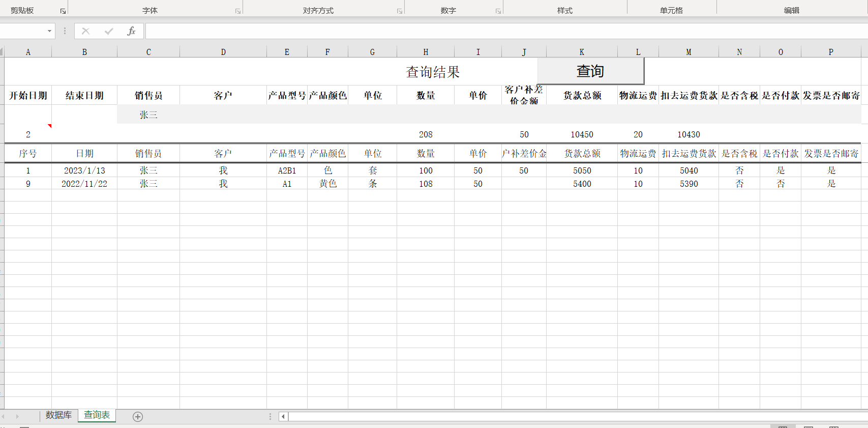Open the Number group dialog launcher
Image resolution: width=868 pixels, height=428 pixels.
tap(498, 11)
